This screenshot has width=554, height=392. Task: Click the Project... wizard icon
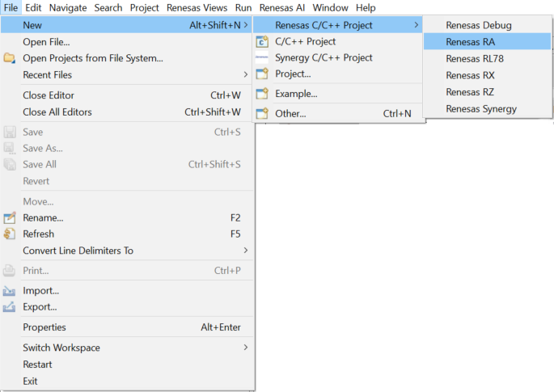coord(262,74)
